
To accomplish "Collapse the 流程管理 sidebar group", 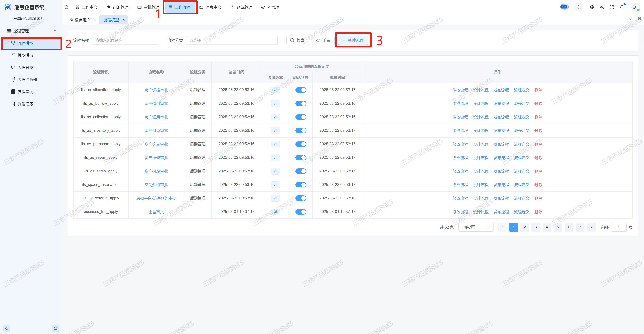I will [55, 31].
